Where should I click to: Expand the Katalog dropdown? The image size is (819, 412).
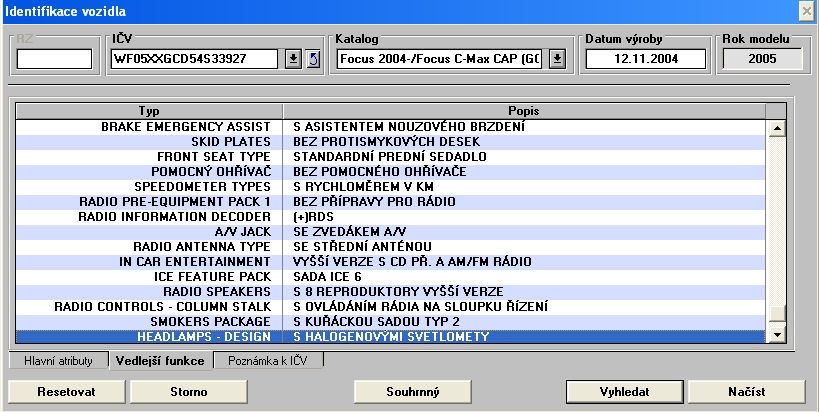[558, 59]
